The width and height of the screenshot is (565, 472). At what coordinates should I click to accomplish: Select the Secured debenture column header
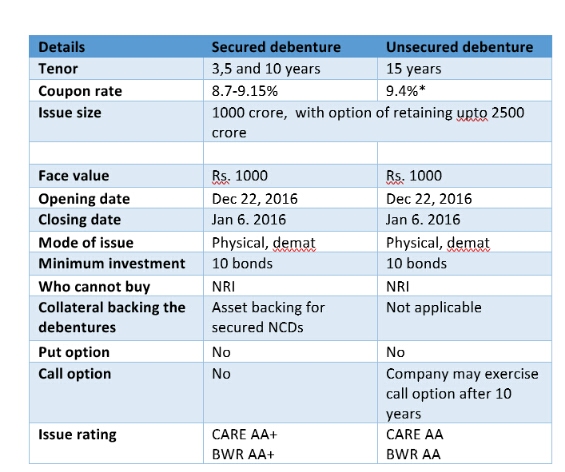click(290, 47)
